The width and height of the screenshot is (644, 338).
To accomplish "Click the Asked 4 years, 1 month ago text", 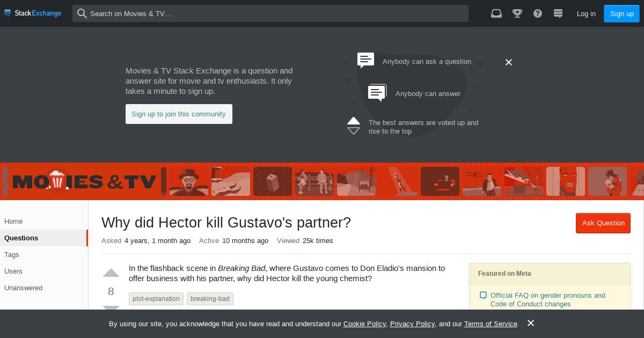I will (x=146, y=240).
